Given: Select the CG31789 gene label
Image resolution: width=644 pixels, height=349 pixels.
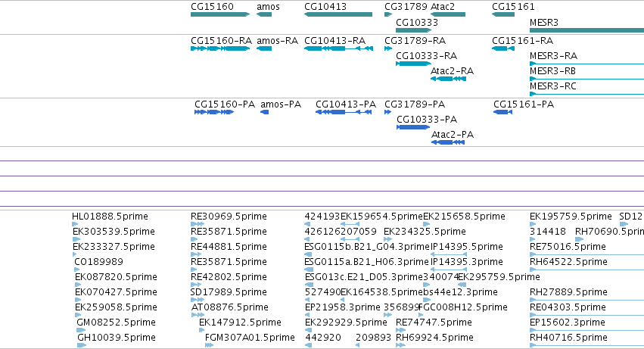Looking at the screenshot, I should pyautogui.click(x=406, y=7).
